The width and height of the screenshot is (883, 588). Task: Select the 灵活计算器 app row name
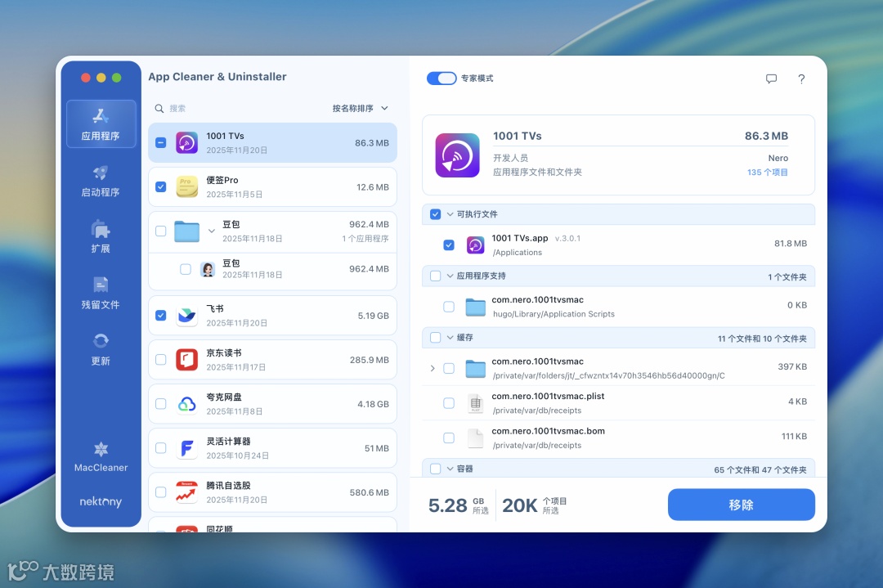click(228, 442)
